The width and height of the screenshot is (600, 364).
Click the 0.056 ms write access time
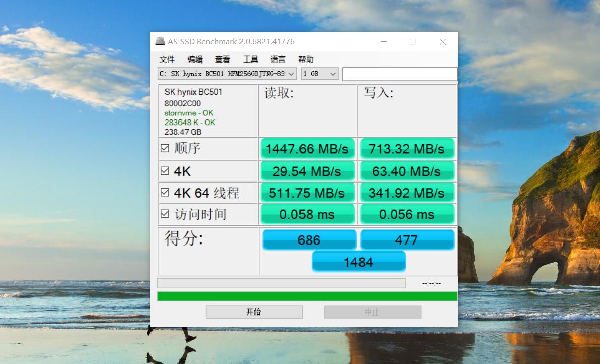pos(407,214)
